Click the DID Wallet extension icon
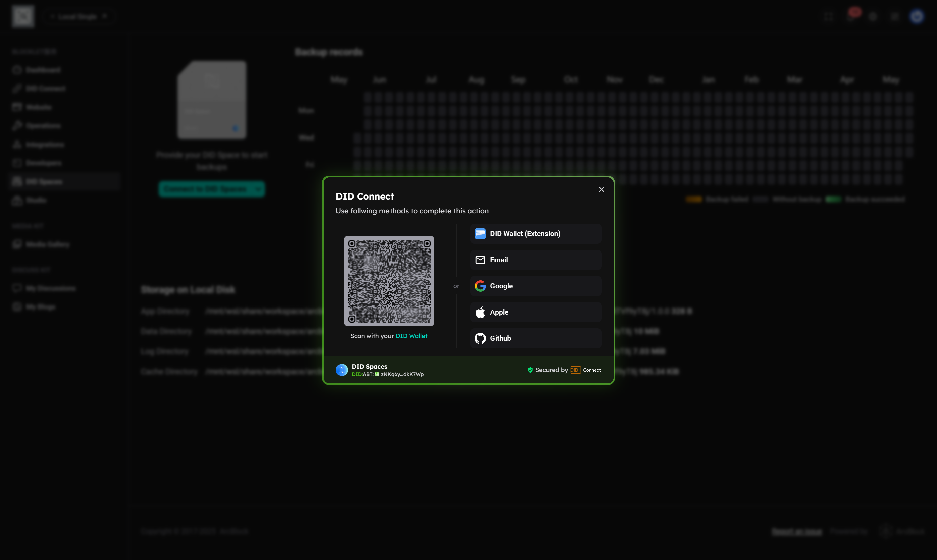This screenshot has height=560, width=937. [480, 234]
